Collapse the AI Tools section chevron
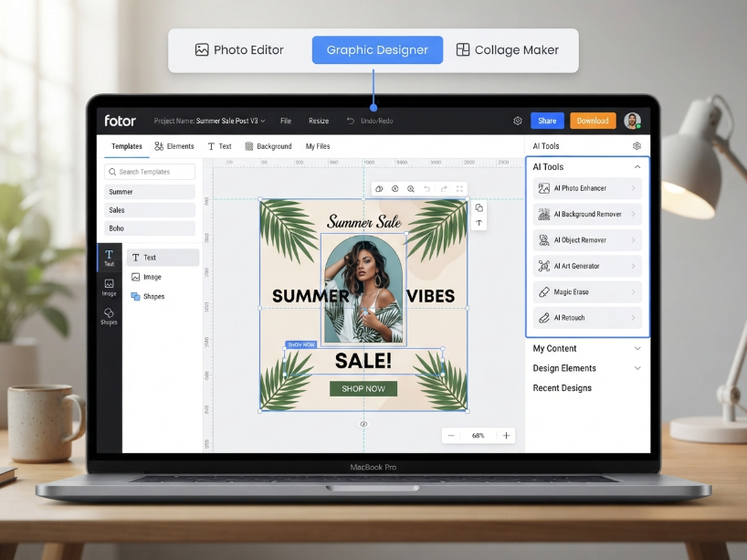The width and height of the screenshot is (747, 560). tap(637, 167)
